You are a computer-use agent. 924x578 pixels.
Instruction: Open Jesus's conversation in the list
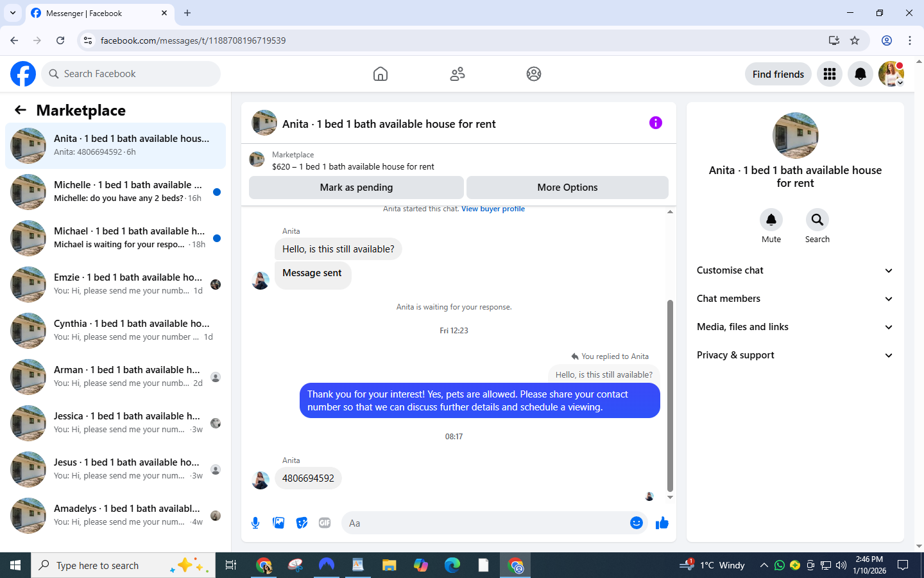tap(116, 469)
